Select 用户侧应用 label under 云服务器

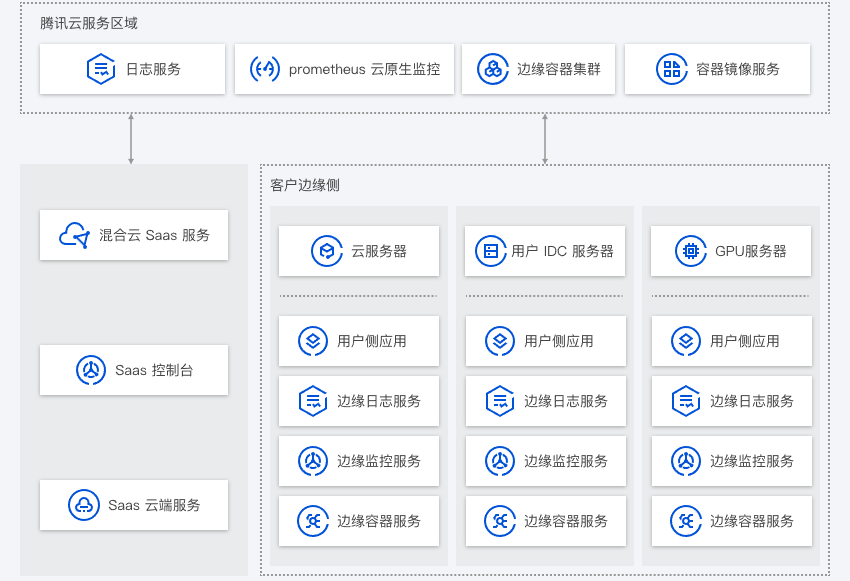tap(372, 341)
